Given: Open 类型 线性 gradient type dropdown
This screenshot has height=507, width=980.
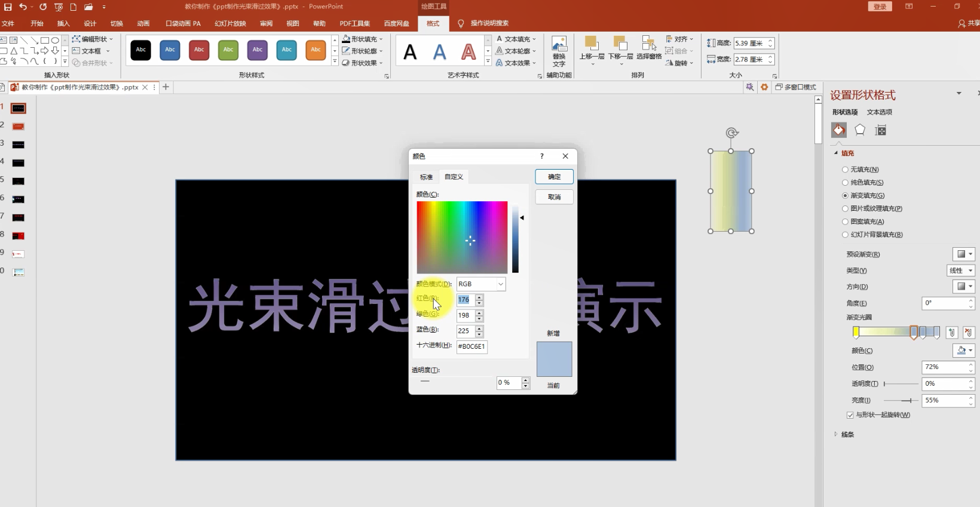Looking at the screenshot, I should pos(961,271).
